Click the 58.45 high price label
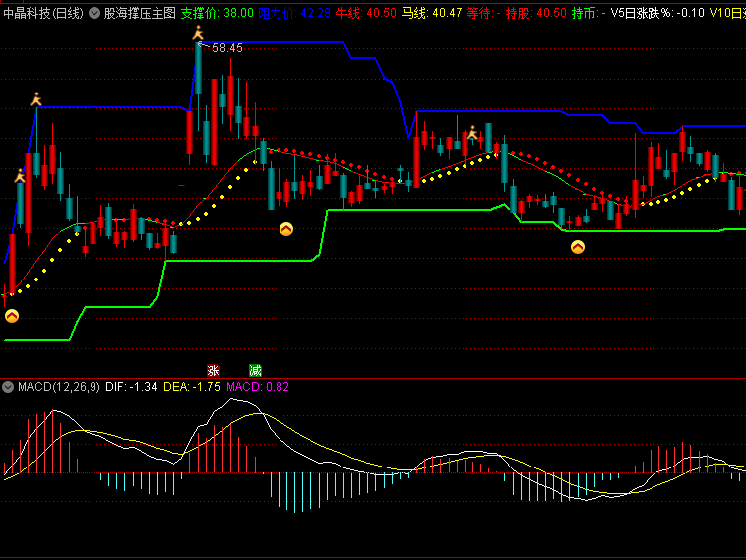Image resolution: width=746 pixels, height=560 pixels. point(227,48)
